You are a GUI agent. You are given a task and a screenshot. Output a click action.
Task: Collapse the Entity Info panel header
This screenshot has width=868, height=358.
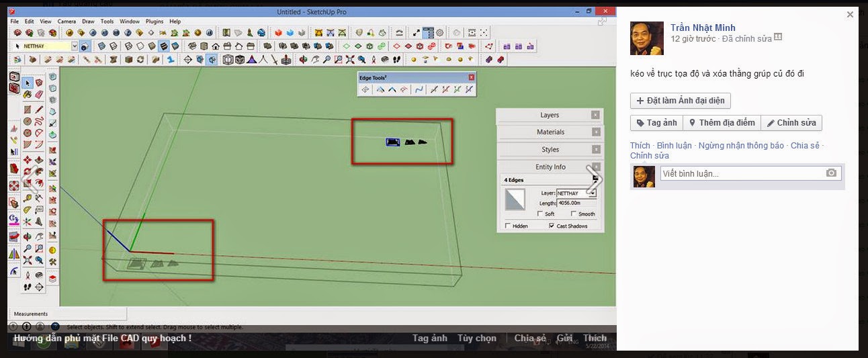tap(550, 167)
